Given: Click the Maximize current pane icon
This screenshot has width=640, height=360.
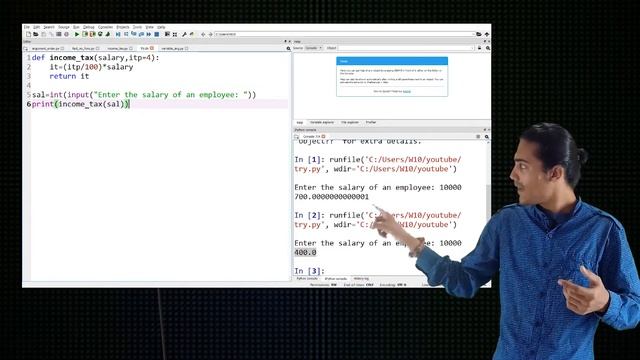Looking at the screenshot, I should [167, 34].
